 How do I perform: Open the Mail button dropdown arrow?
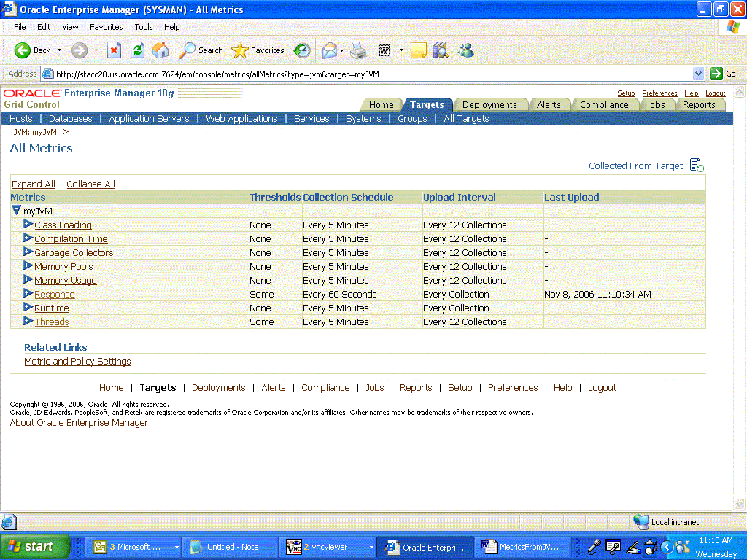341,50
